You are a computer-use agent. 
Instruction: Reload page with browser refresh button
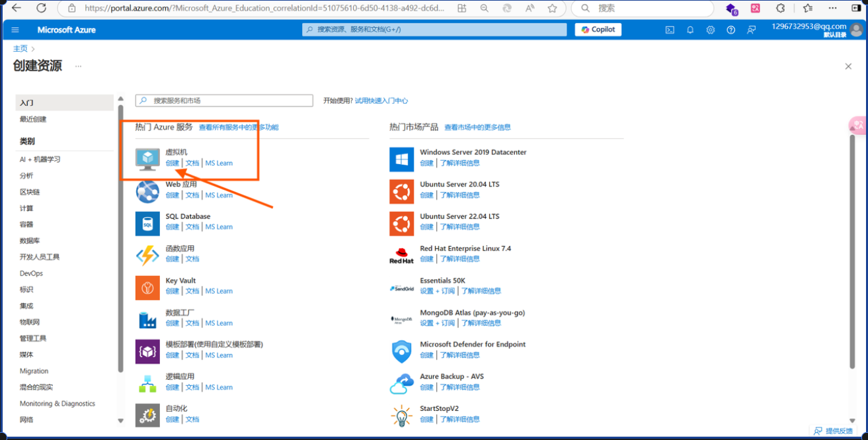[x=41, y=9]
